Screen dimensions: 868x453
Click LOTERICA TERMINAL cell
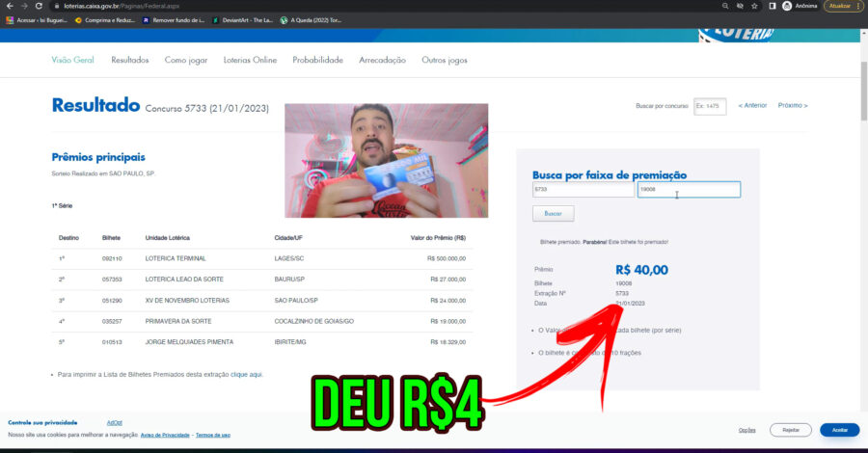coord(176,259)
